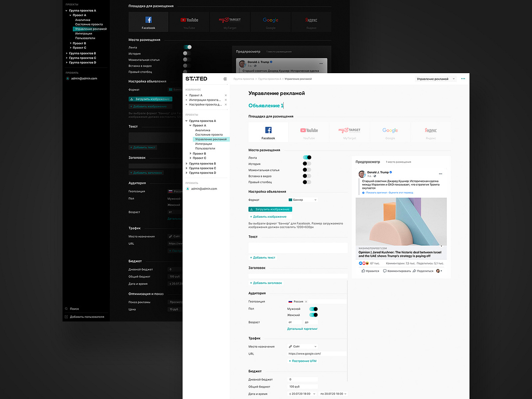Select the Facebook placement platform
The height and width of the screenshot is (399, 532).
[x=268, y=132]
